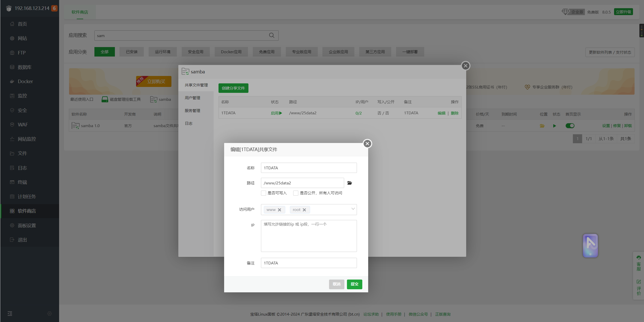Click the 取消 cancel button

tap(336, 284)
